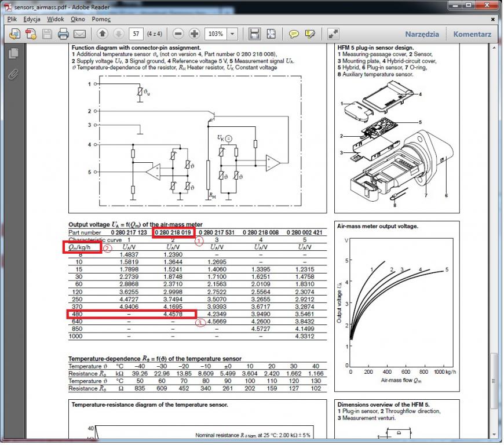Image resolution: width=504 pixels, height=445 pixels.
Task: Click the page number input field
Action: pyautogui.click(x=137, y=34)
